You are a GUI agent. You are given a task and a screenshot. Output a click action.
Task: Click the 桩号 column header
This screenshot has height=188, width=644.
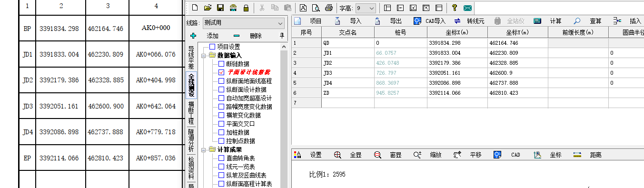coord(400,32)
